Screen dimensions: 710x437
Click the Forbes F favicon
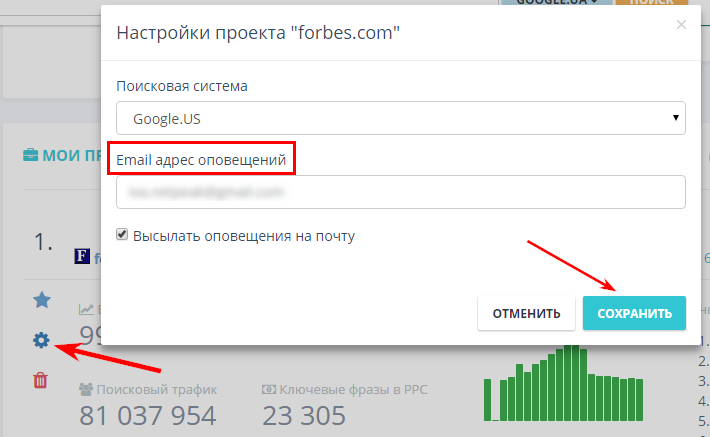[82, 256]
